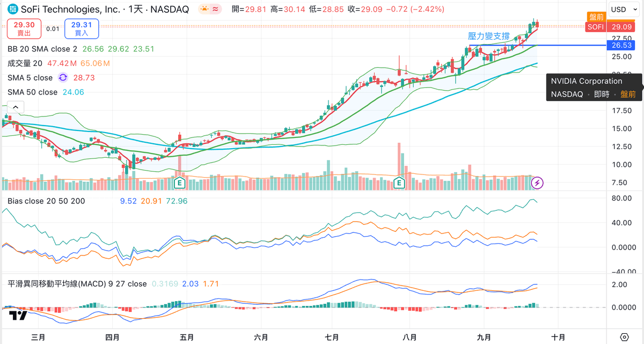Open the USD currency dropdown
Screen dimensions: 644x344
pos(623,9)
